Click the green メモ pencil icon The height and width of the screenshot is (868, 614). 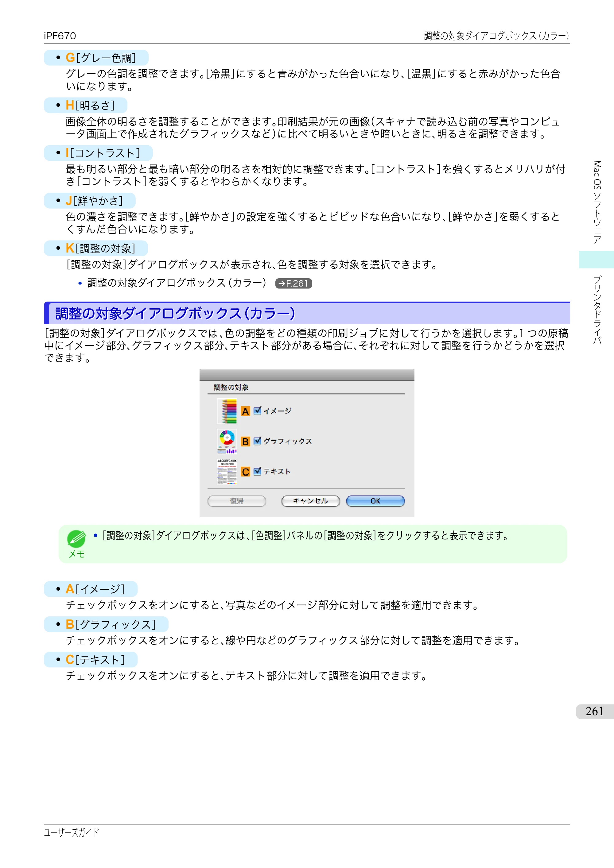(x=76, y=539)
